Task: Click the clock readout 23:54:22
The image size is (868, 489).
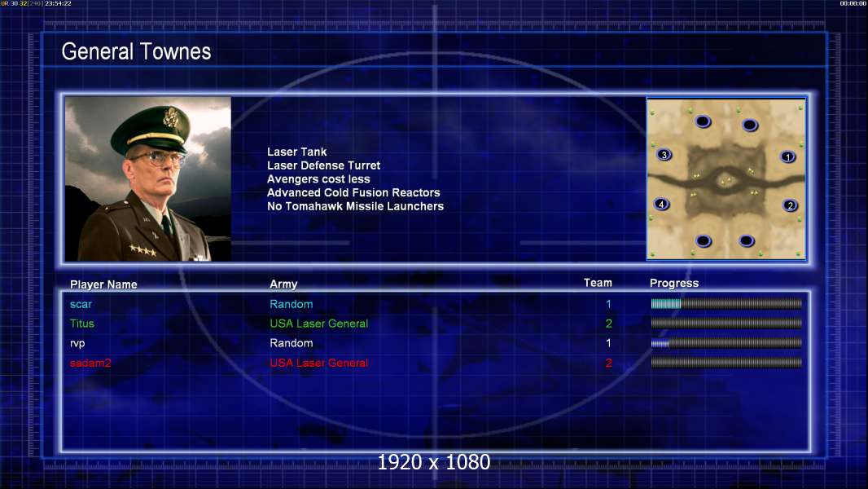Action: [58, 3]
